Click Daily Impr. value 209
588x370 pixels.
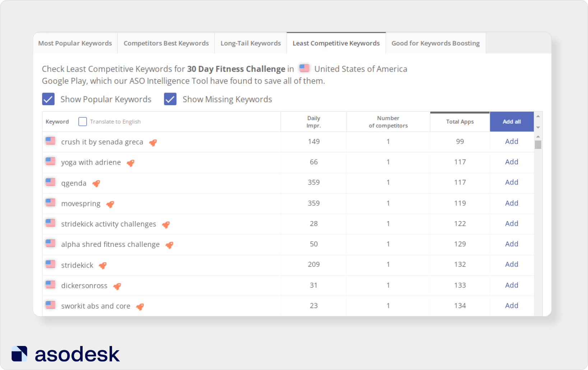pos(314,264)
